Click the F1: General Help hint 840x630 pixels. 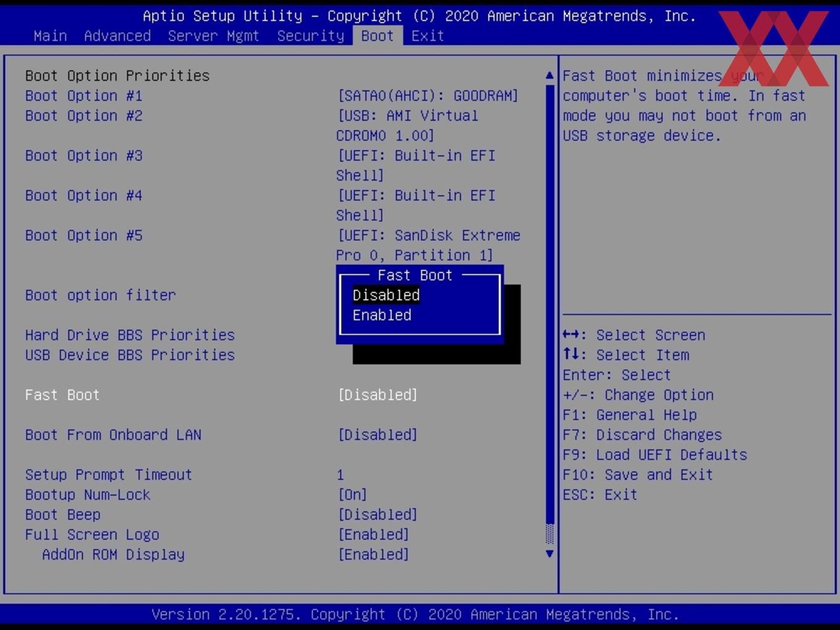tap(630, 415)
